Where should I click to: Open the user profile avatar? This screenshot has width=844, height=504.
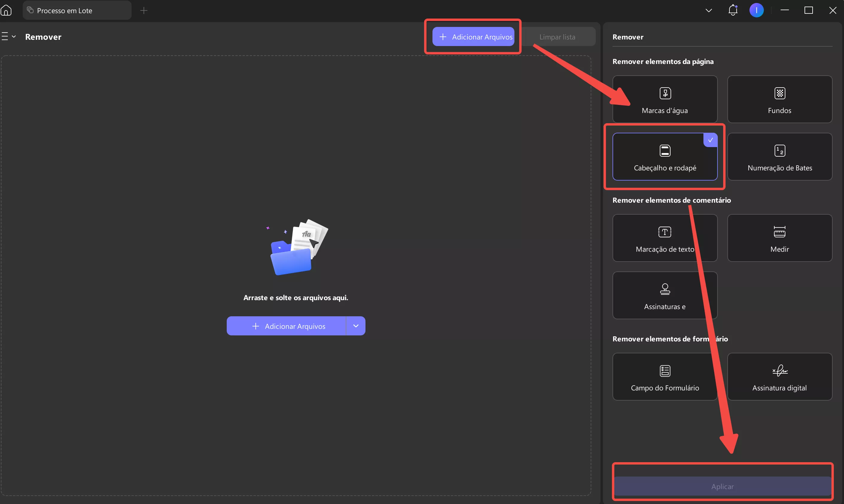756,10
